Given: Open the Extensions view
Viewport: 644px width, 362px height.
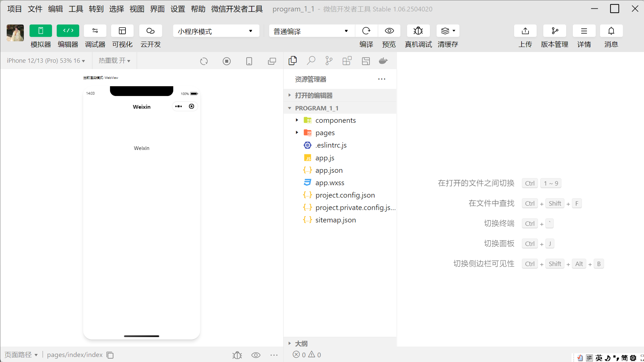Looking at the screenshot, I should point(347,61).
